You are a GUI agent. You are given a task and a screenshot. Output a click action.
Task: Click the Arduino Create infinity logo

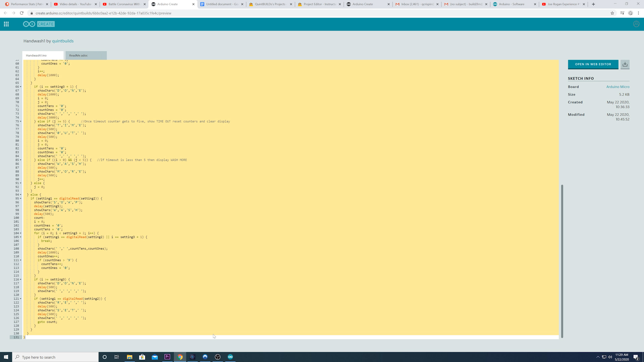29,24
